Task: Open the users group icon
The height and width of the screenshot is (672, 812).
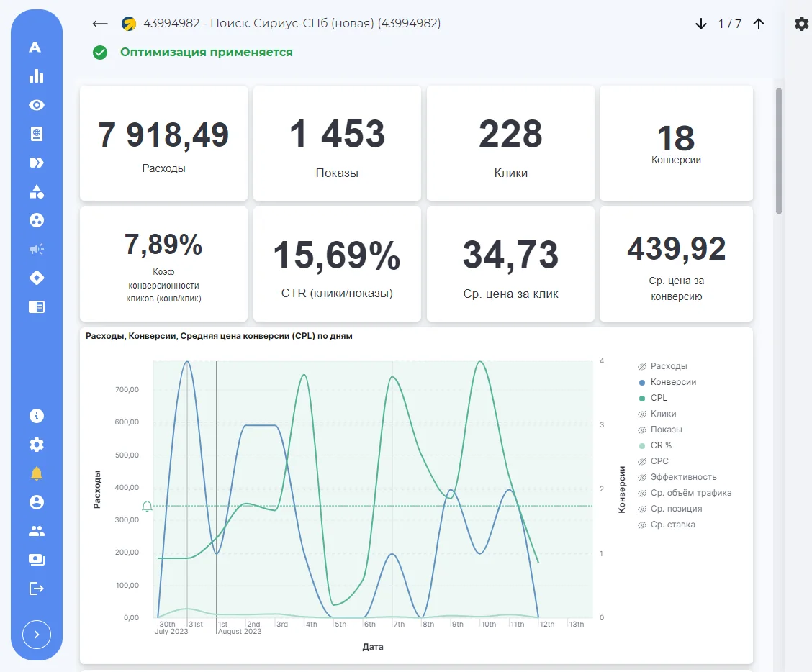Action: coord(36,531)
